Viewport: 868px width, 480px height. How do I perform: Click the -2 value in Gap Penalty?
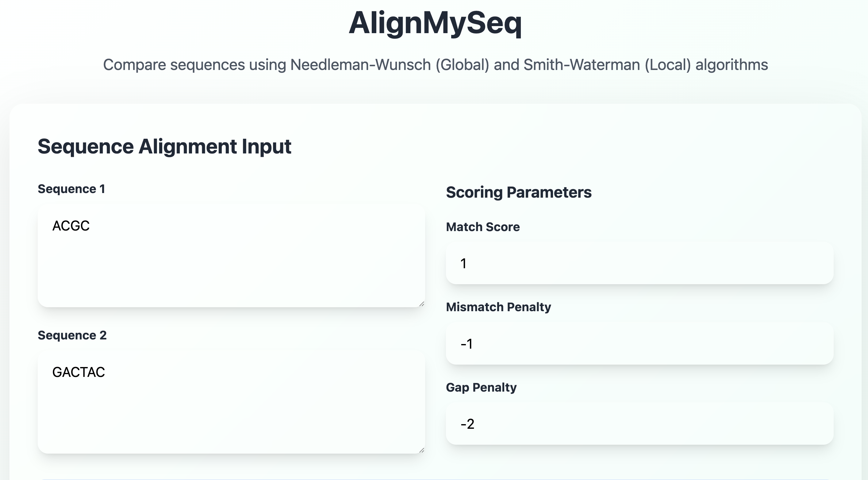click(467, 424)
